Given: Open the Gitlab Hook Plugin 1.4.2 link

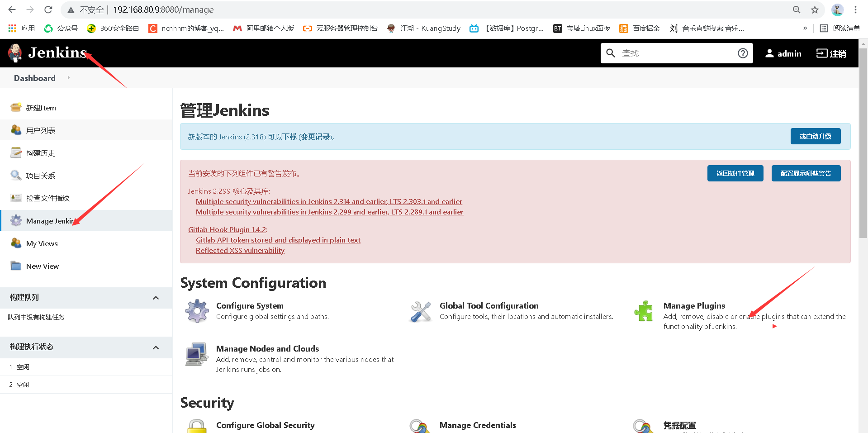Looking at the screenshot, I should pyautogui.click(x=227, y=229).
